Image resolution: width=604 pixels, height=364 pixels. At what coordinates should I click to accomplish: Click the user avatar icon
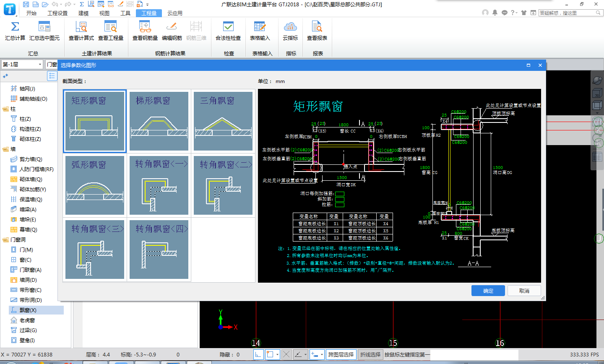pos(485,13)
